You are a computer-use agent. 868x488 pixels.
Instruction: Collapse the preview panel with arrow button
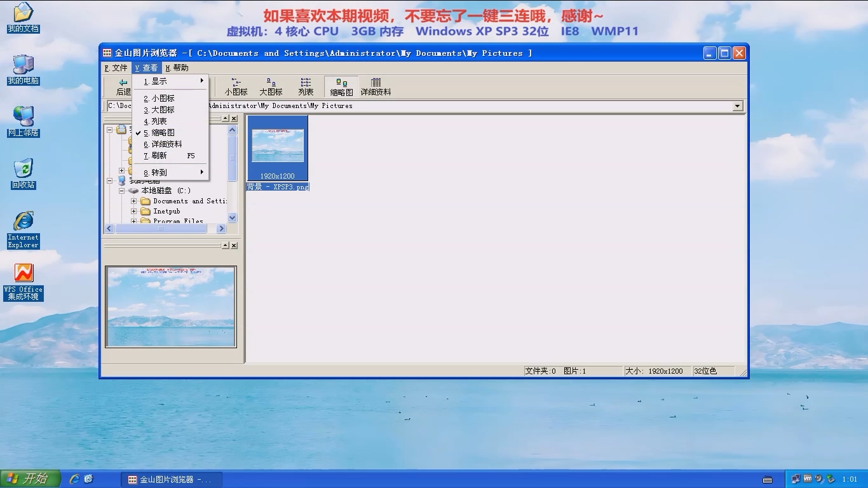(x=225, y=245)
